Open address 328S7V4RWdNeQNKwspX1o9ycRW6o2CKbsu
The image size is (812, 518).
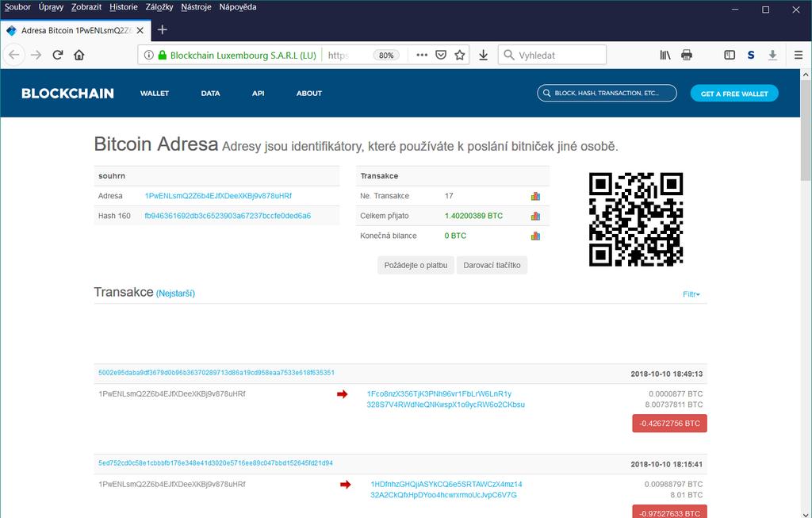(446, 405)
